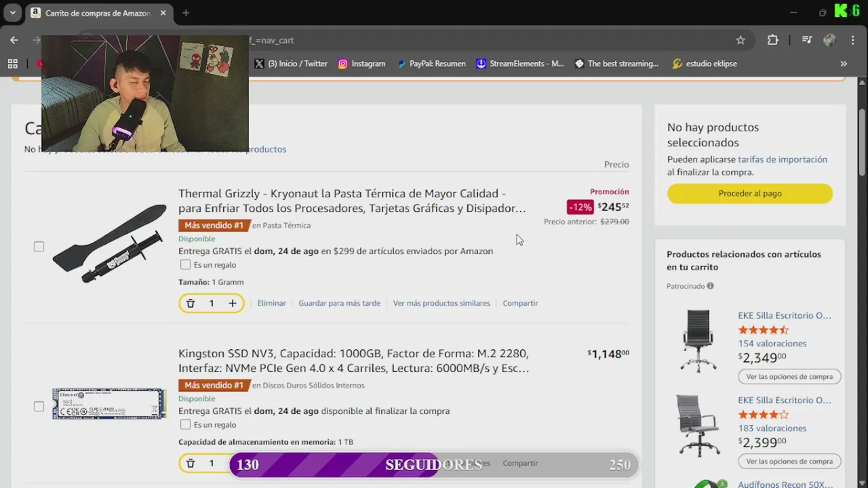Increase Thermal Grizzly quantity with plus
868x488 pixels.
pyautogui.click(x=232, y=304)
